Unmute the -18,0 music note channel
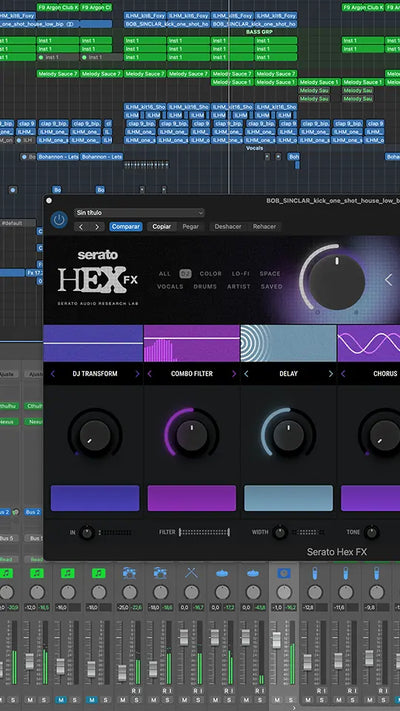400x711 pixels. 91,700
